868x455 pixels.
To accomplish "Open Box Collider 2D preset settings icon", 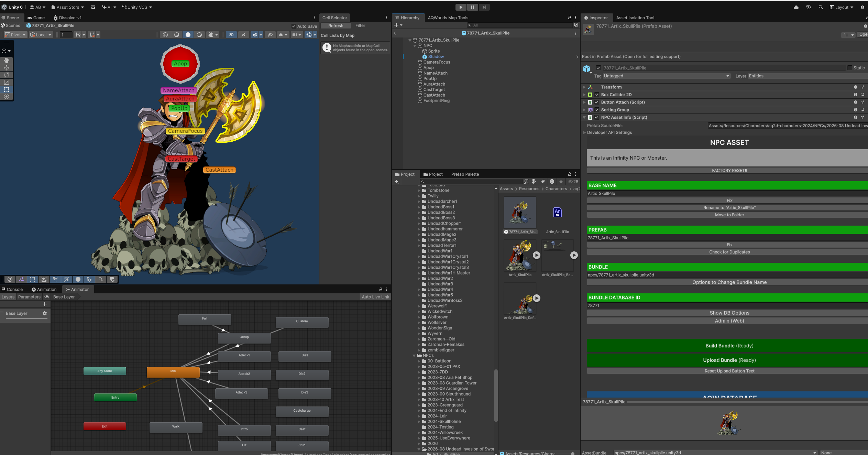I will pyautogui.click(x=862, y=95).
